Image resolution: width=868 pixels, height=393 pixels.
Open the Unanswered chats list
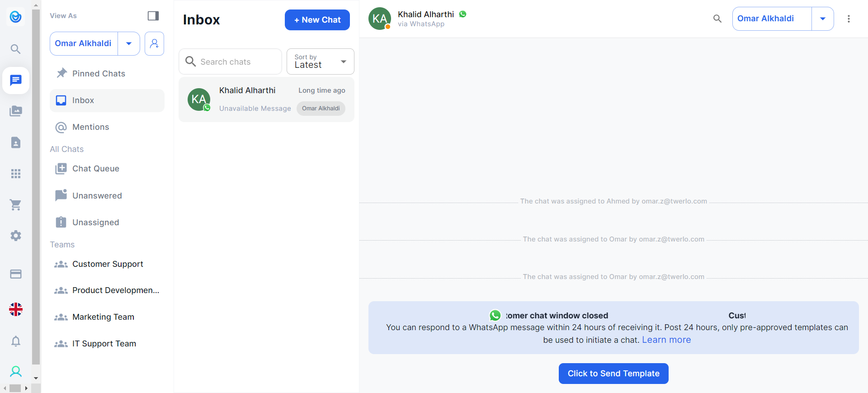click(97, 196)
